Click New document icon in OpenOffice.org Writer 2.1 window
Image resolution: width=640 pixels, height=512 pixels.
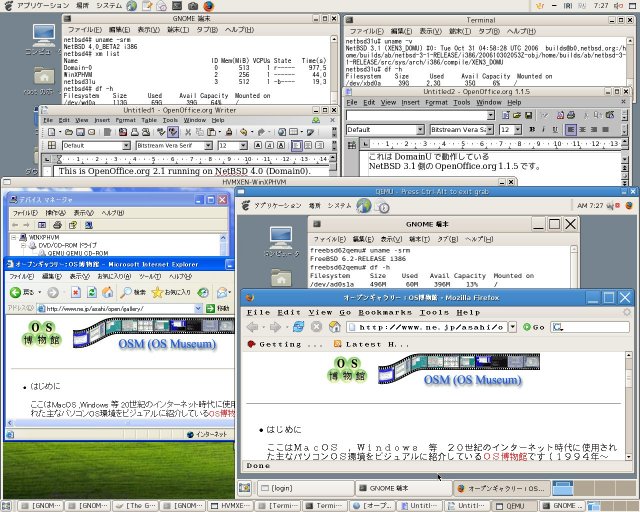(51, 132)
